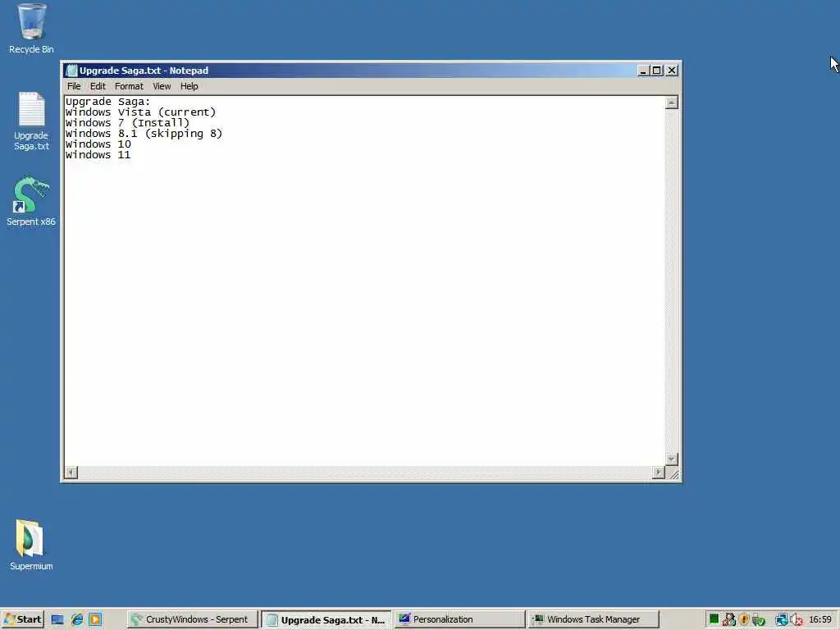Click the horizontal scrollbar left arrow
Screen dimensions: 840x630
pyautogui.click(x=71, y=472)
